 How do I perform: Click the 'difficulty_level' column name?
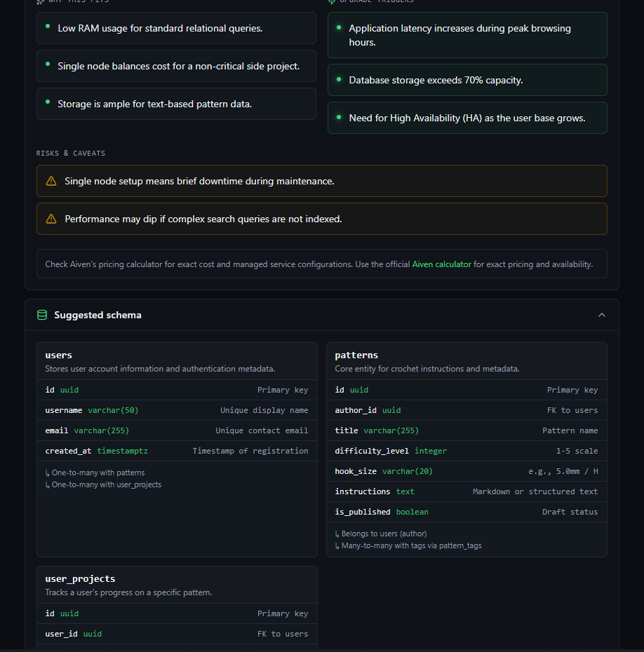(x=372, y=451)
